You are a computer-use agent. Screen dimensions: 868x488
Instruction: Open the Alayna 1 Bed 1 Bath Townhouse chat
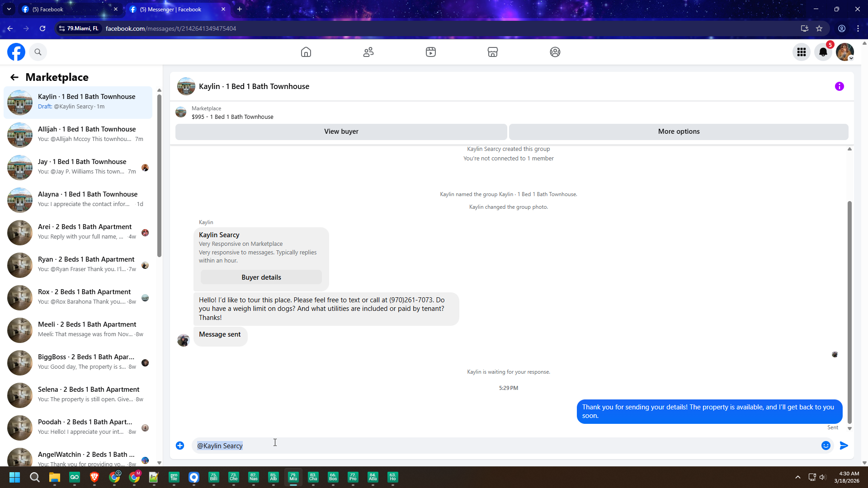[78, 199]
